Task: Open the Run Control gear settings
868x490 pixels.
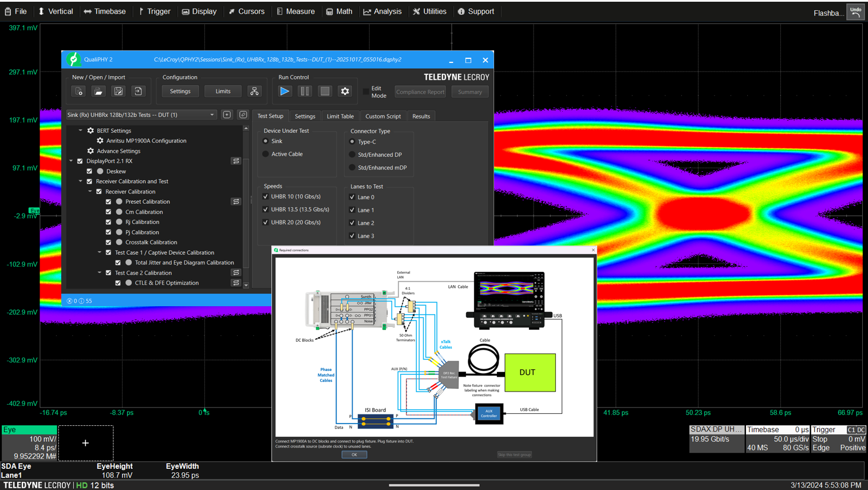Action: tap(345, 92)
